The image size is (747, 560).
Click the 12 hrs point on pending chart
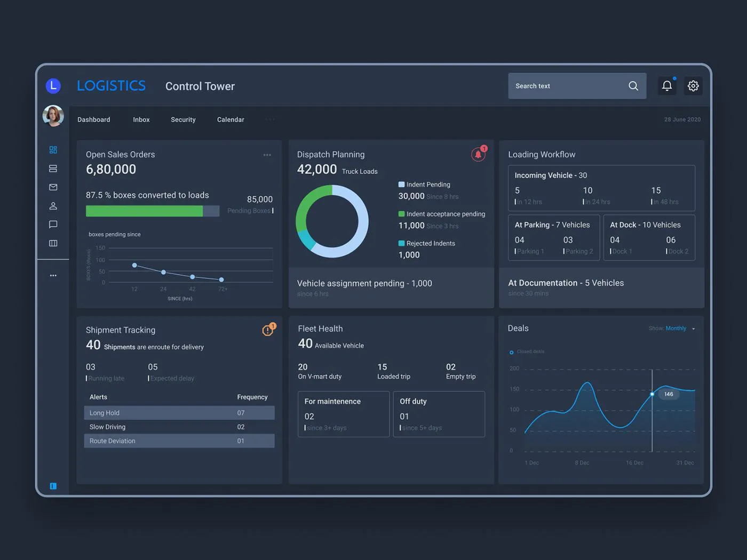point(134,265)
